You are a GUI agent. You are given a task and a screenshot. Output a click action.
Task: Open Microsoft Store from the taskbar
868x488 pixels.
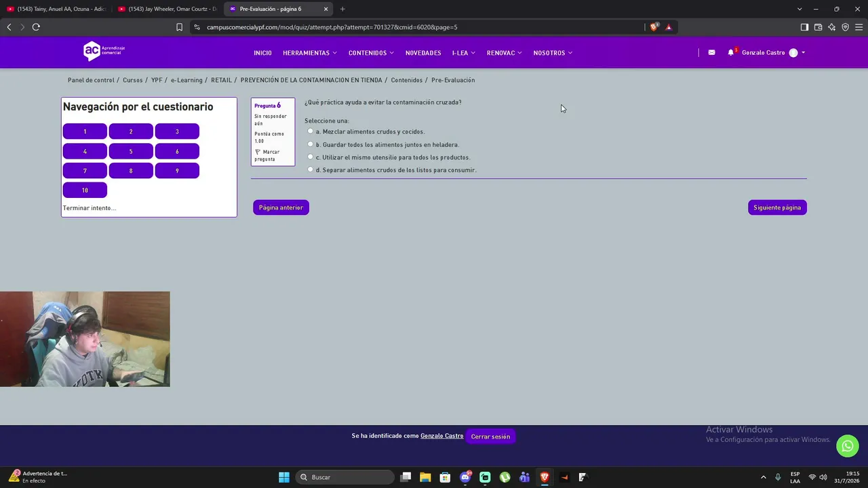point(445,477)
